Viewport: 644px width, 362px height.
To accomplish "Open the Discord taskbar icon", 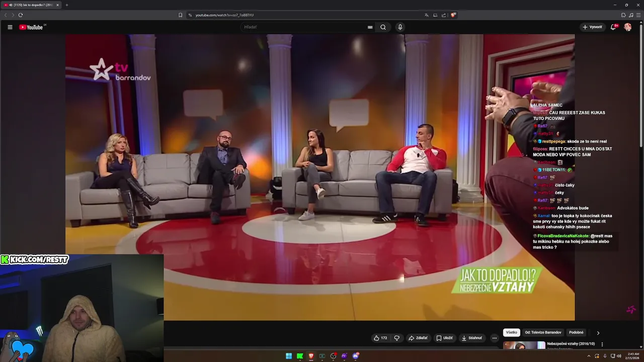I will coord(356,356).
